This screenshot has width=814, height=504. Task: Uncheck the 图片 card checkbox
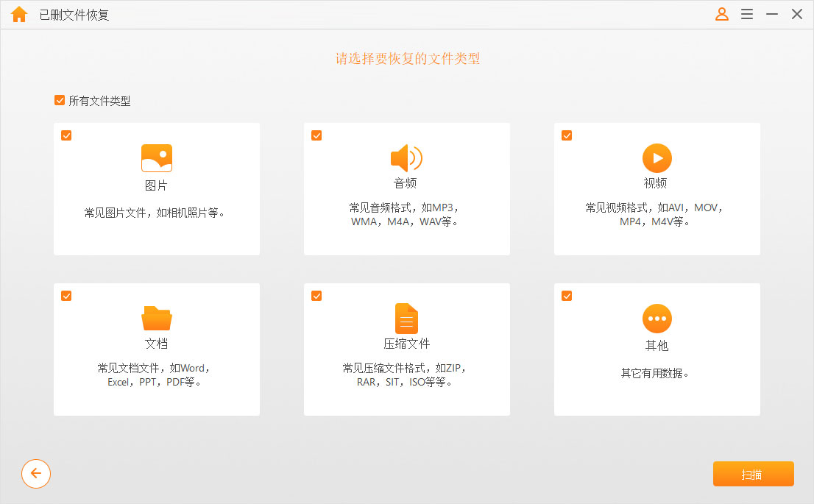coord(66,135)
